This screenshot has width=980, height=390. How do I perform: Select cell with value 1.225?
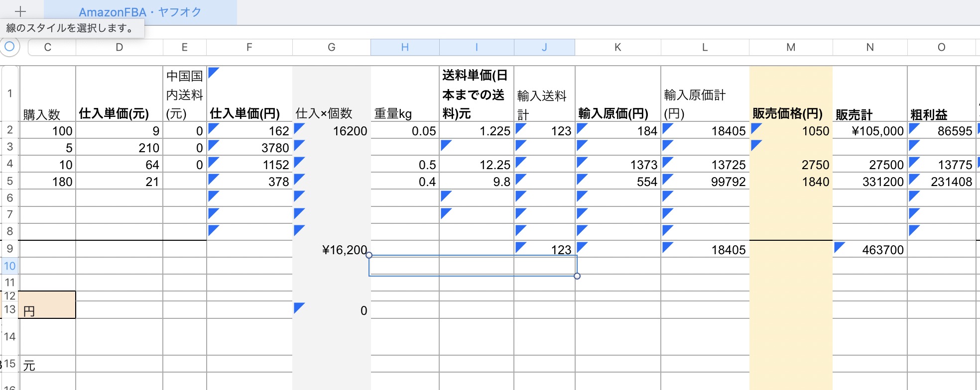point(477,130)
